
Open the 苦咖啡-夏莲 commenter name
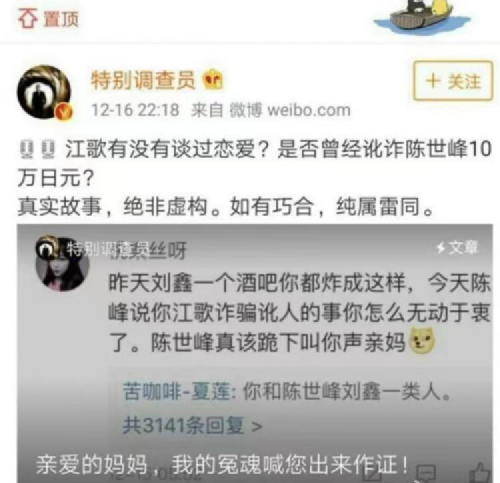pos(177,391)
